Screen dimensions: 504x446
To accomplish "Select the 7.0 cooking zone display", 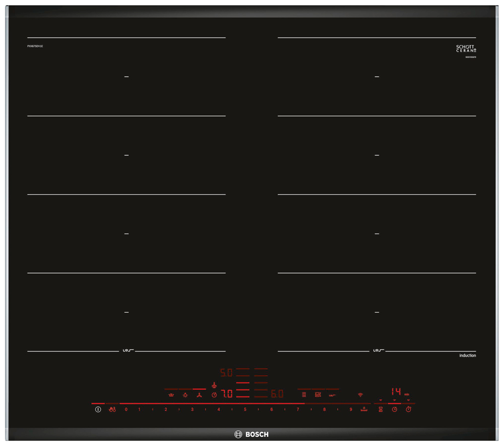I will [227, 394].
